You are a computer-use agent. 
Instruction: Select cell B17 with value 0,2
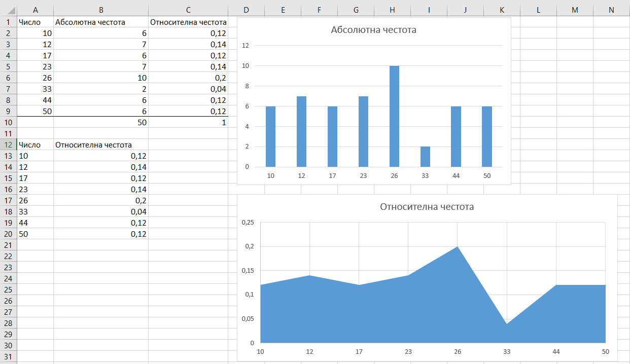pyautogui.click(x=100, y=200)
